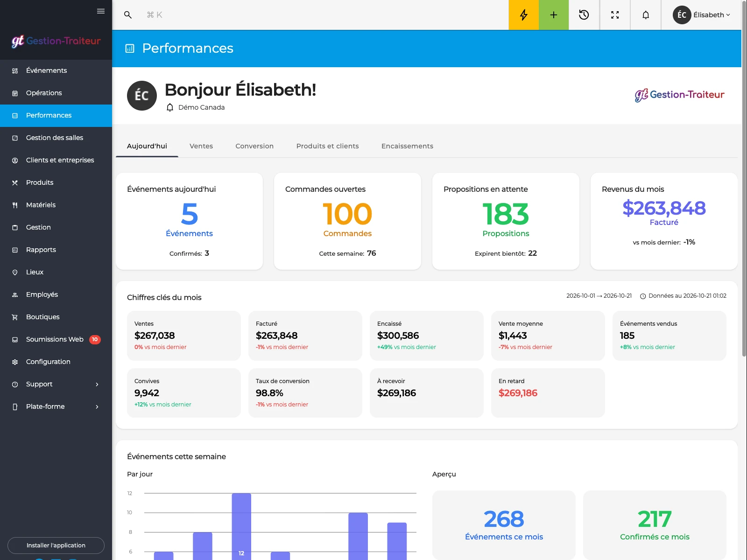Click the En retard $269,186 amount
Viewport: 747px width, 560px height.
(x=518, y=393)
